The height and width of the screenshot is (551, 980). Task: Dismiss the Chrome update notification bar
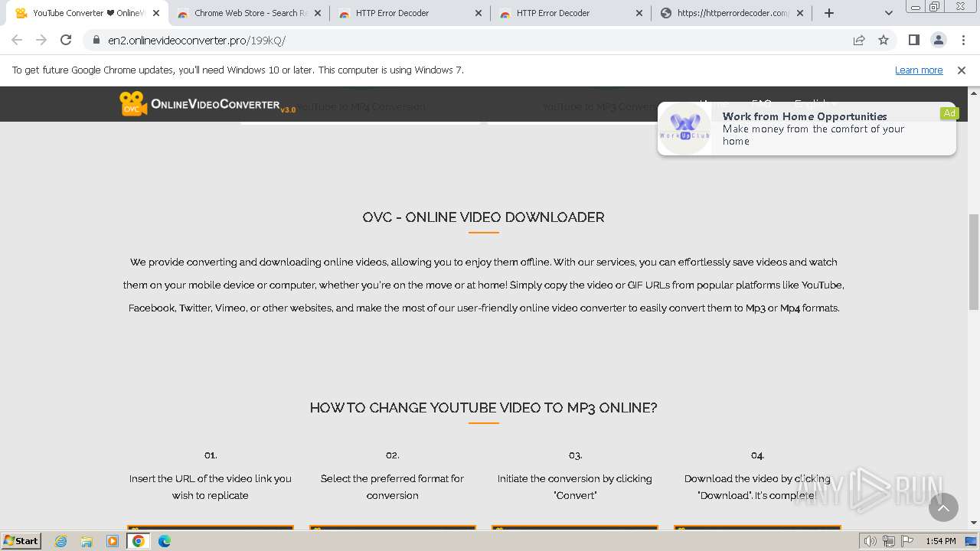pyautogui.click(x=962, y=70)
